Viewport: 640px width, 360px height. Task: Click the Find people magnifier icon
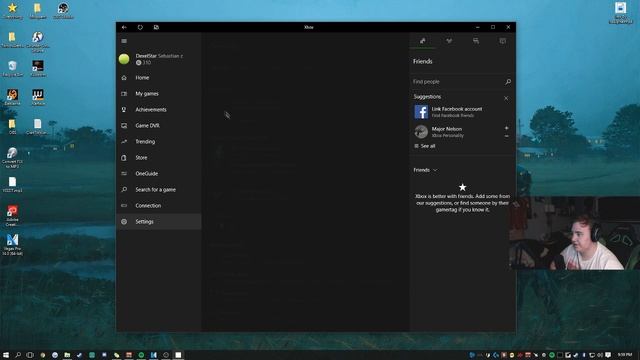click(508, 82)
